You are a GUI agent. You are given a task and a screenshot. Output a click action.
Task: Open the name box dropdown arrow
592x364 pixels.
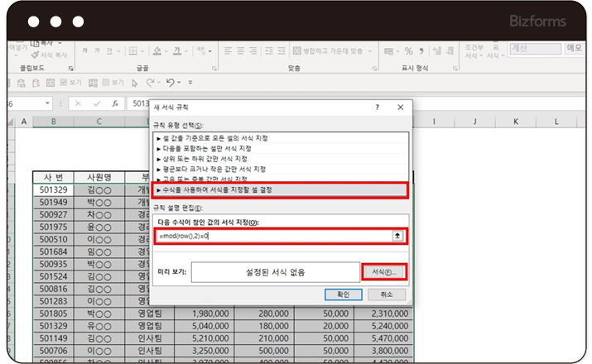(x=46, y=103)
